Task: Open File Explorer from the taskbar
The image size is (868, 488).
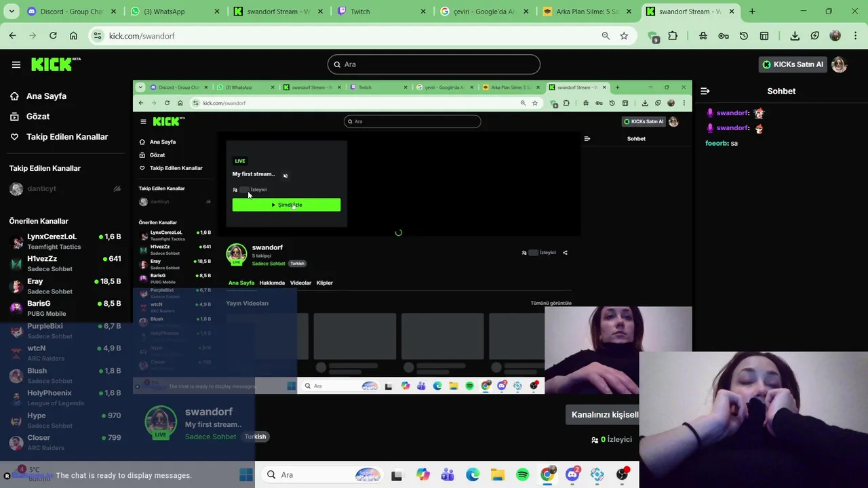Action: coord(498,475)
